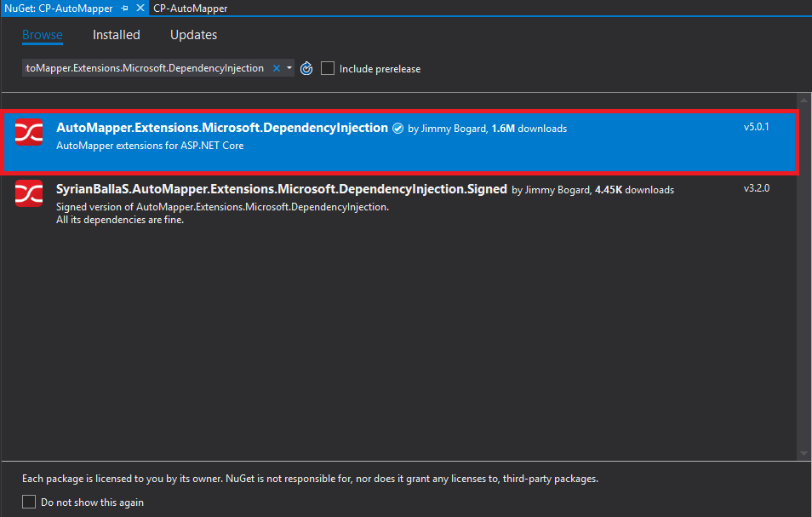Refresh the package search results
The width and height of the screenshot is (812, 517).
[306, 68]
